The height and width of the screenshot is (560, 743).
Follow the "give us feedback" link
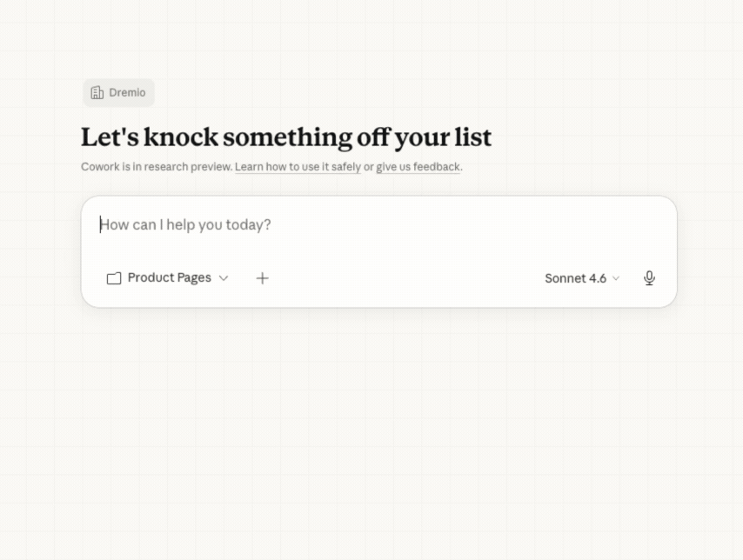418,167
